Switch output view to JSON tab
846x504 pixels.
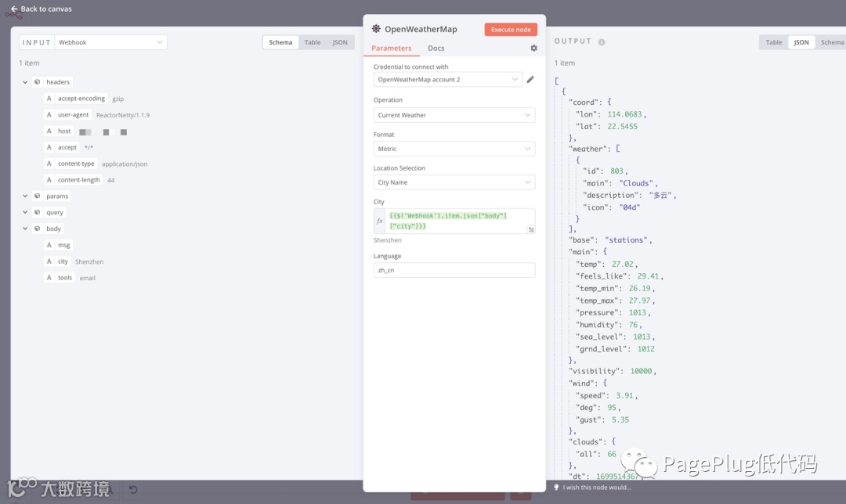801,42
